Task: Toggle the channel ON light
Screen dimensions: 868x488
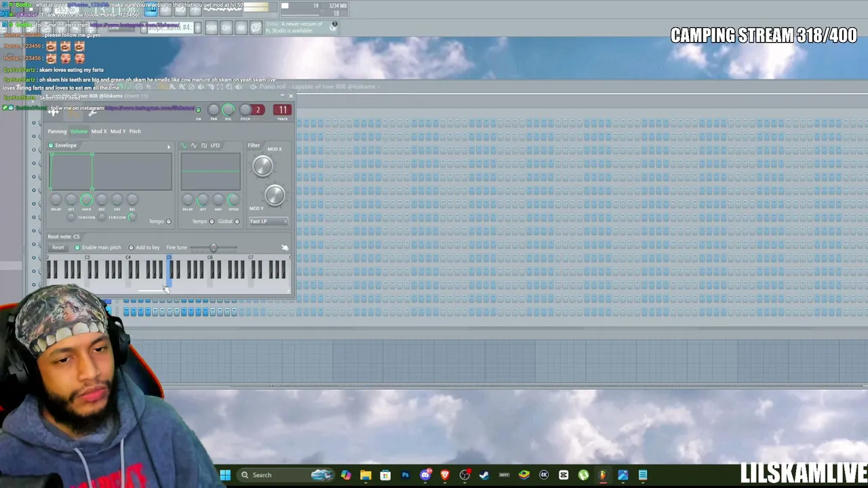Action: click(198, 110)
